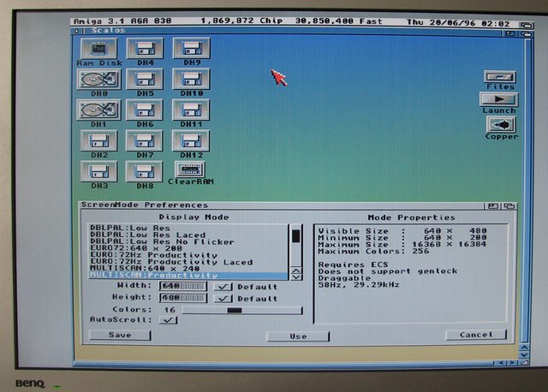548x392 pixels.
Task: Toggle the Height Default checkbox
Action: [x=223, y=298]
